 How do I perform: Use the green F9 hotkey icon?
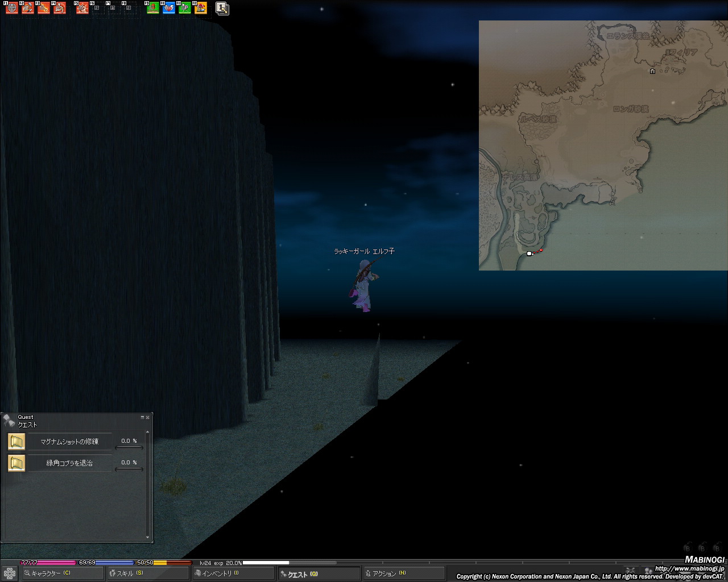153,9
